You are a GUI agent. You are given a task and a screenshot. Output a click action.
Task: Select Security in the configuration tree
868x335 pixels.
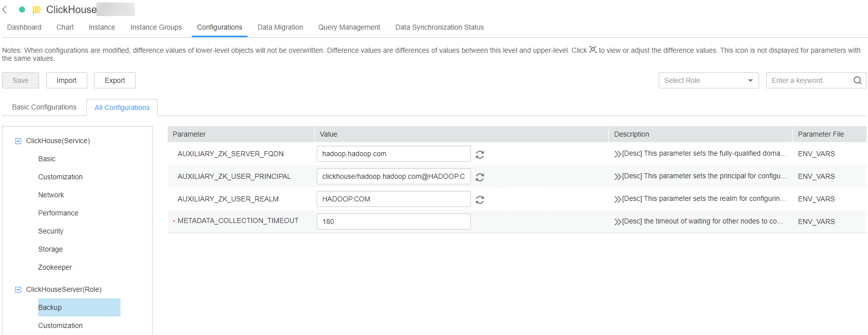51,231
